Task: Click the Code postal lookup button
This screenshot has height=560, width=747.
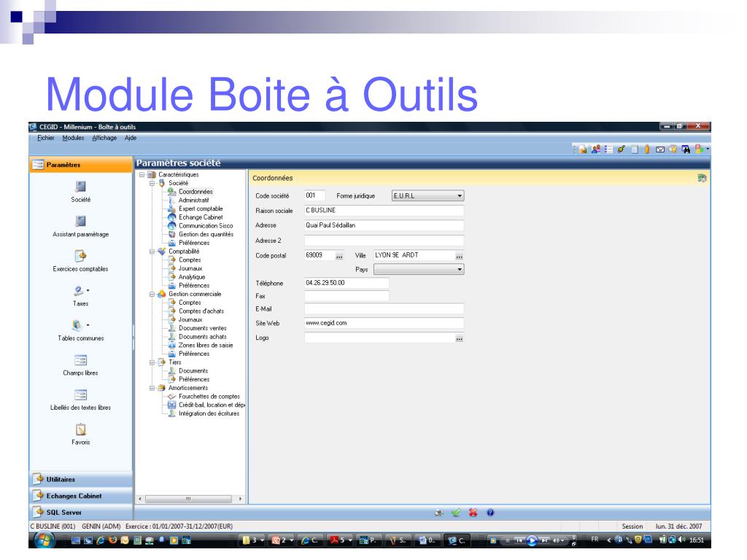Action: tap(339, 256)
